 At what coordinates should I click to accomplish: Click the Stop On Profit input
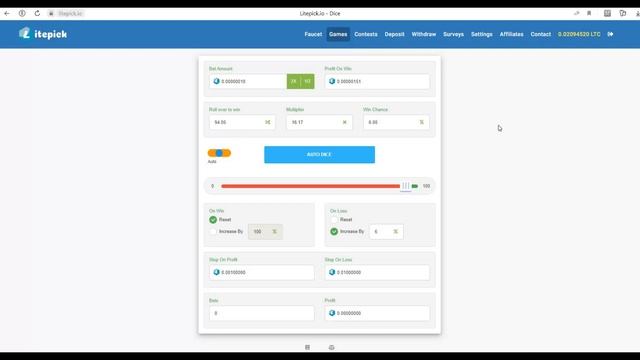(262, 272)
